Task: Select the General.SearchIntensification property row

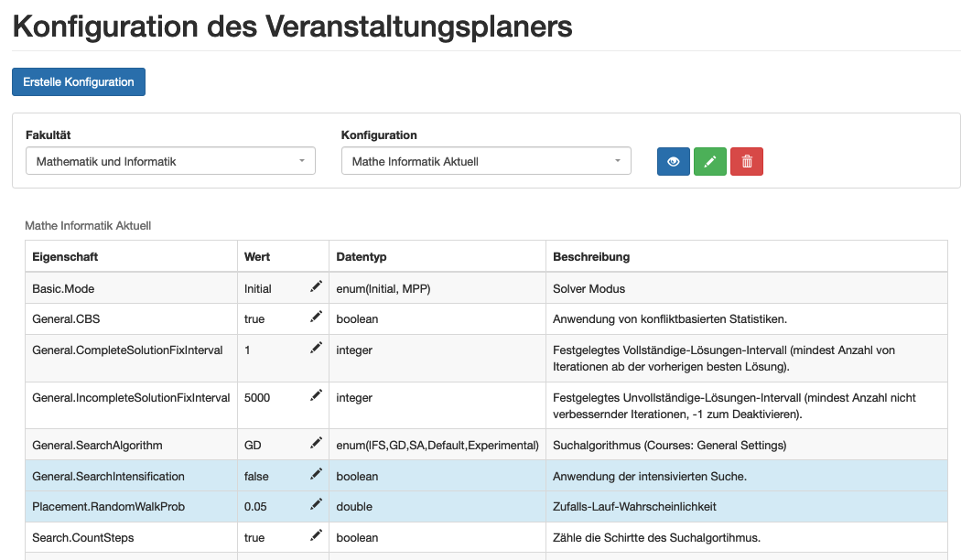Action: [x=108, y=476]
